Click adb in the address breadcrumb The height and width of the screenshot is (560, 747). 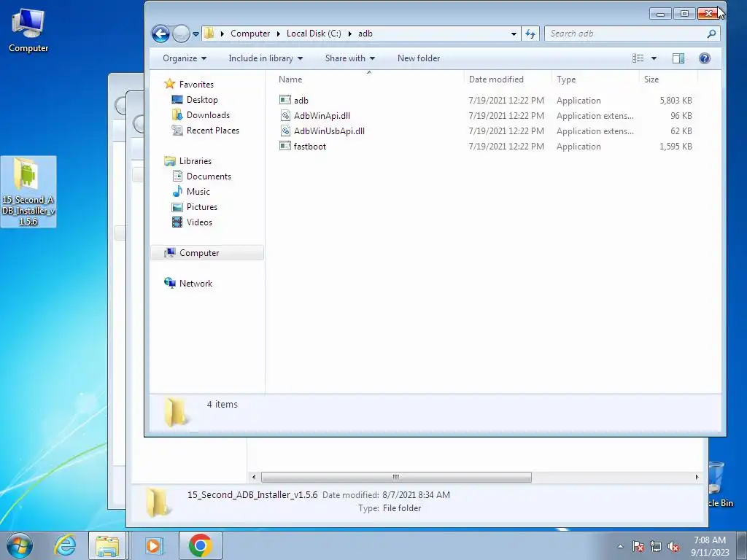pos(365,34)
